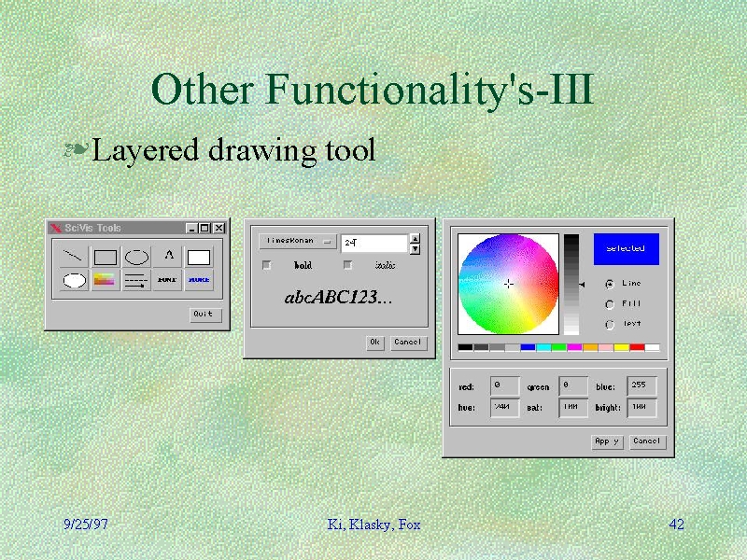Click the blue MORE tool icon

click(x=199, y=280)
